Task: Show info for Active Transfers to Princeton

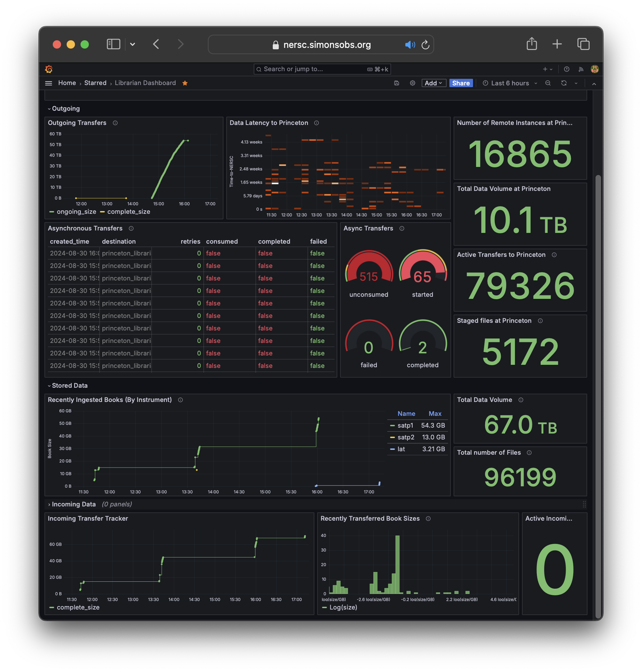Action: [x=554, y=255]
